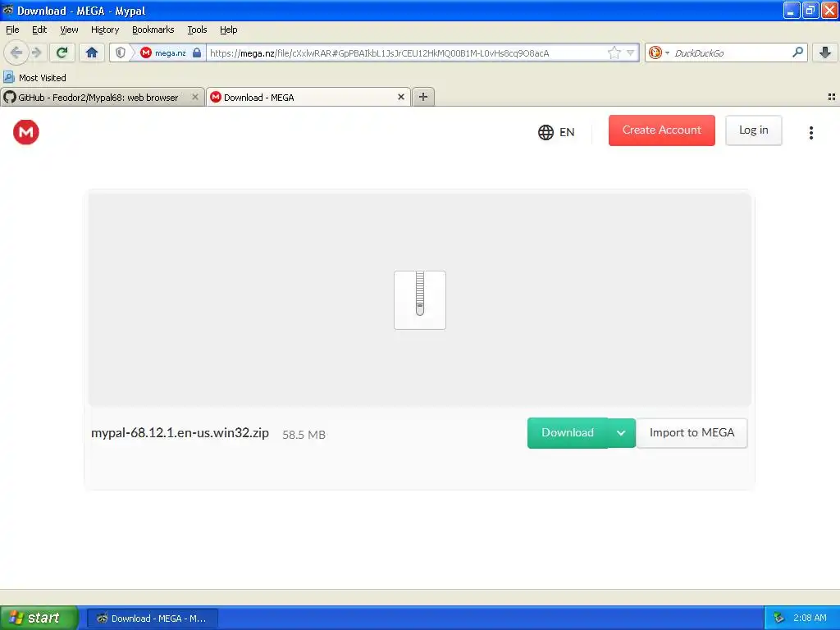Open the Help menu

coord(228,30)
